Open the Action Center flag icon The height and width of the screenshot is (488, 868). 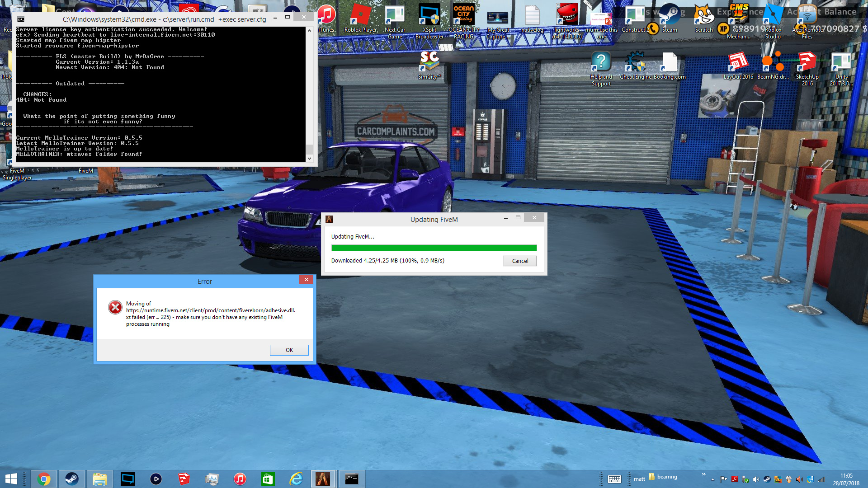(x=723, y=479)
